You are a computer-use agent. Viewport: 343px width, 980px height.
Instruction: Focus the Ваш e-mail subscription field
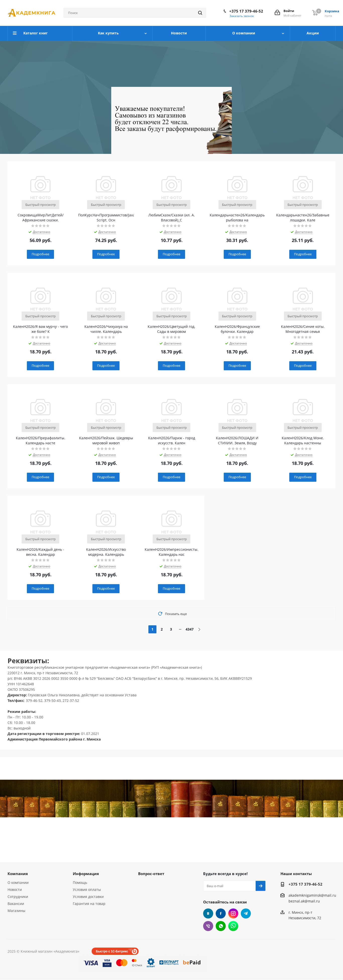229,886
